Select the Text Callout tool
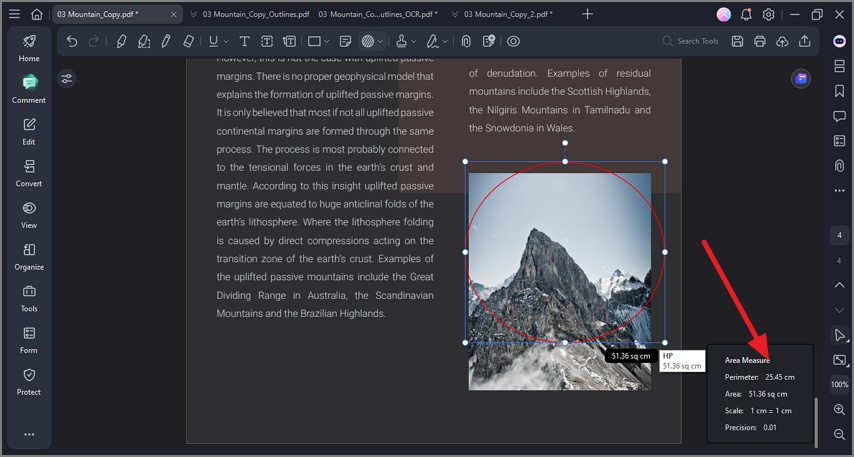Viewport: 854px width, 457px height. tap(289, 41)
